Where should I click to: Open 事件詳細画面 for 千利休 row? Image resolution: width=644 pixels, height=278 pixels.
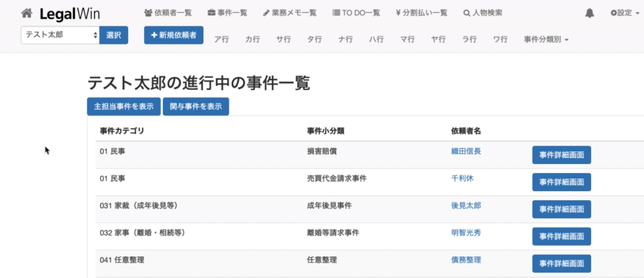(x=562, y=182)
